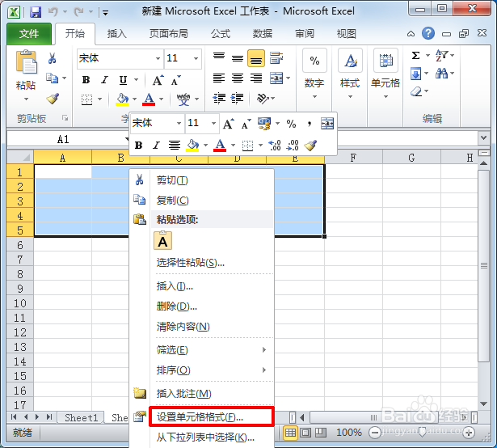Toggle Italic on the mini toolbar
The width and height of the screenshot is (497, 448).
[x=156, y=146]
